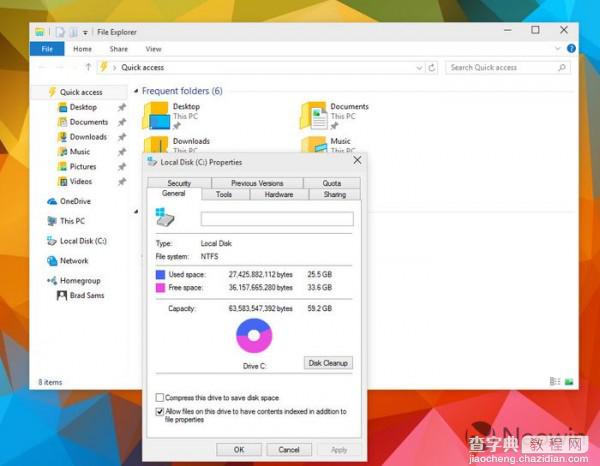Open OneDrive cloud icon in sidebar

(x=52, y=201)
